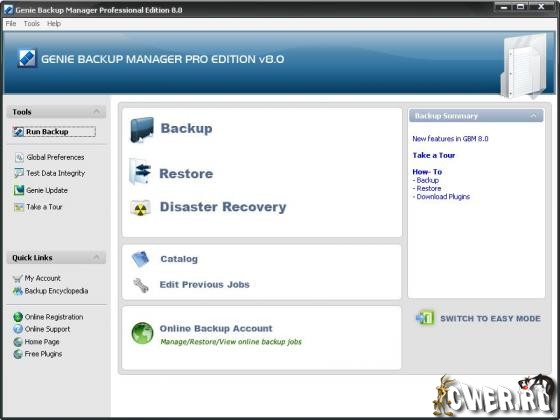Image resolution: width=560 pixels, height=420 pixels.
Task: Open the File menu
Action: pos(11,24)
